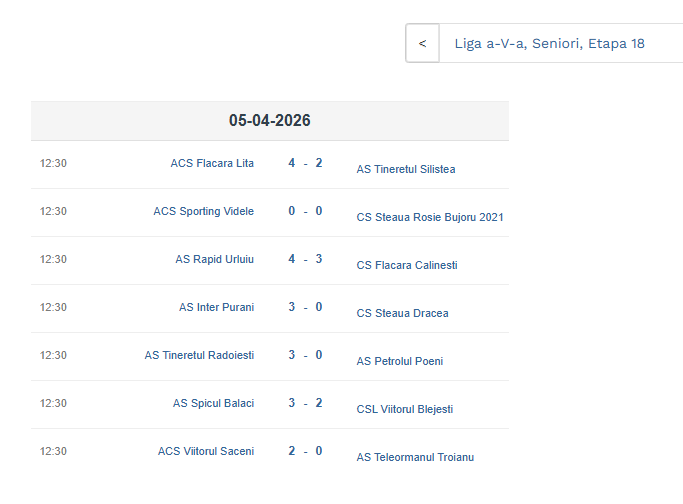Image resolution: width=683 pixels, height=504 pixels.
Task: Open AS Tineretul Radoiesti team link
Action: [199, 355]
